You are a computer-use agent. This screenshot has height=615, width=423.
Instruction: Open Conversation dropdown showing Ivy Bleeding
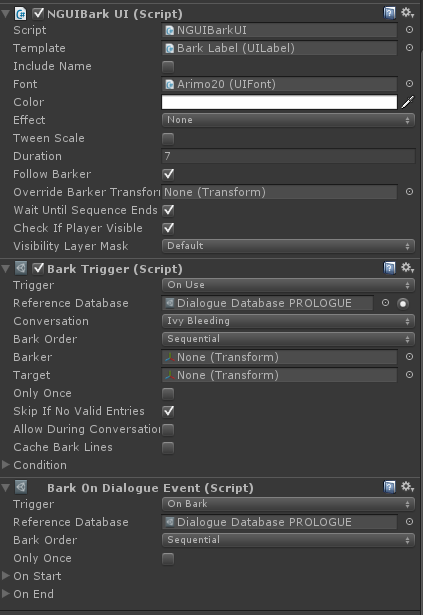(x=288, y=321)
